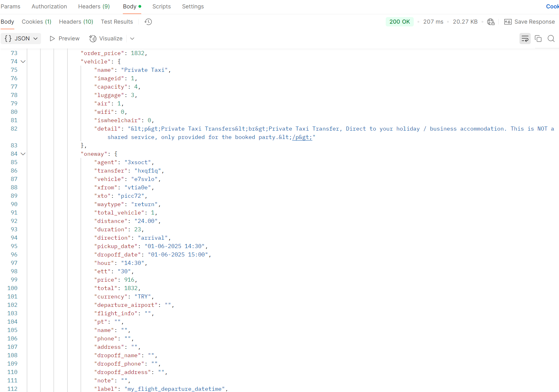Switch to Visualize response view
Screen dimensions: 559x392
(x=106, y=39)
